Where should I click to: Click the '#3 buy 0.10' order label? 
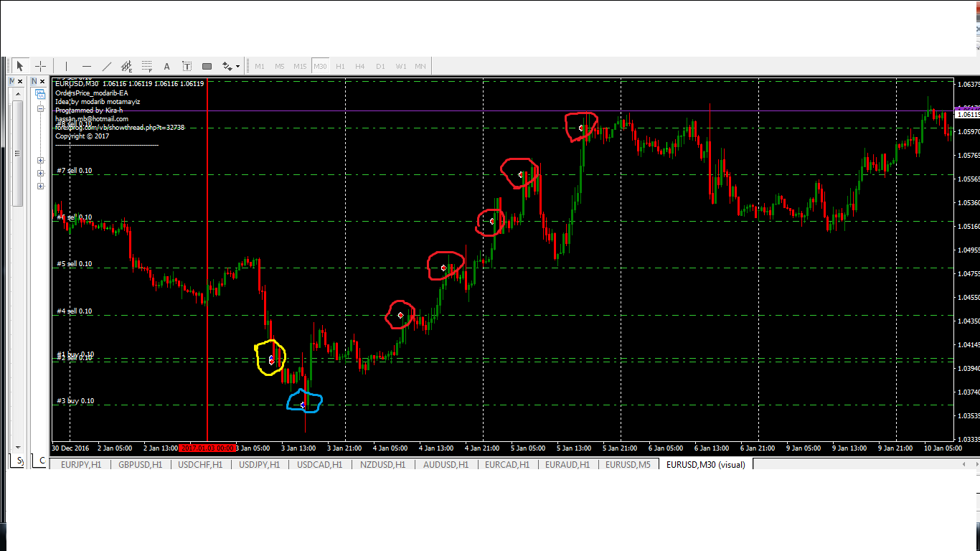click(75, 401)
